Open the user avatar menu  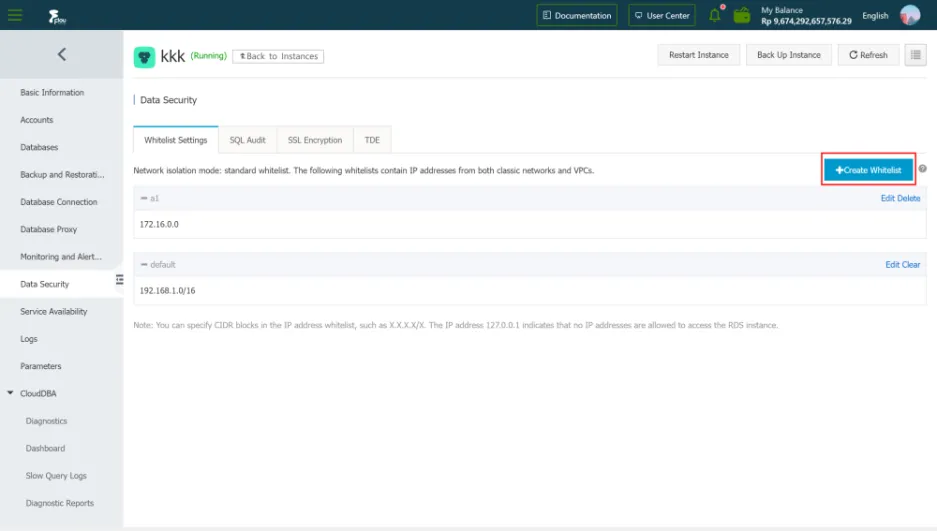tap(910, 15)
